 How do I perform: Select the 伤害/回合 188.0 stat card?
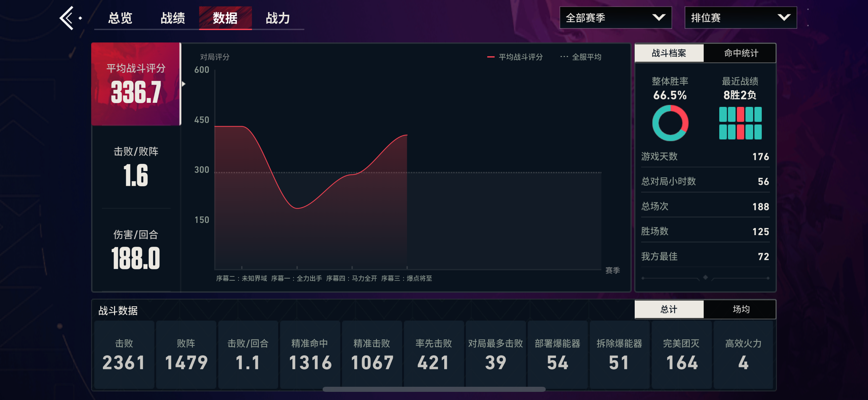click(136, 250)
